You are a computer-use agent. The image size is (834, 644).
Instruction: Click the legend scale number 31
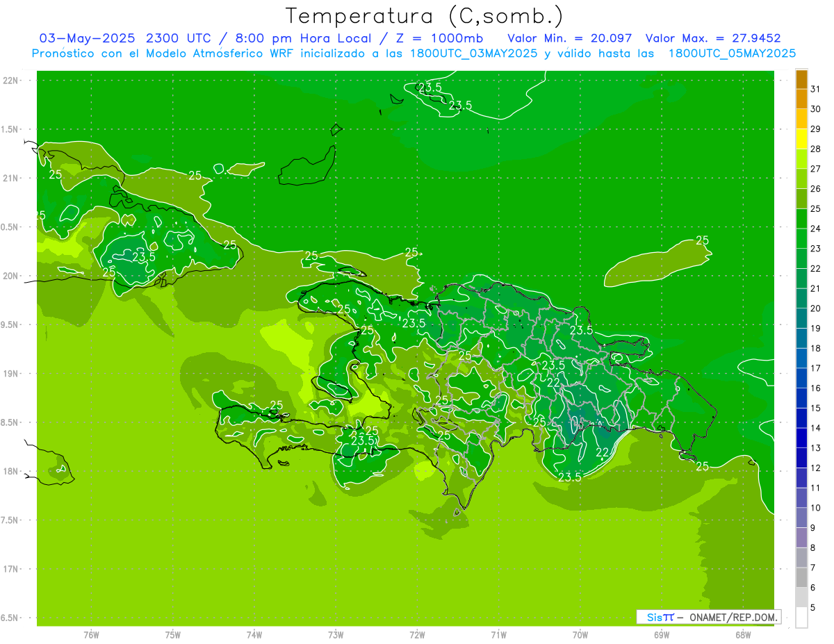click(815, 89)
